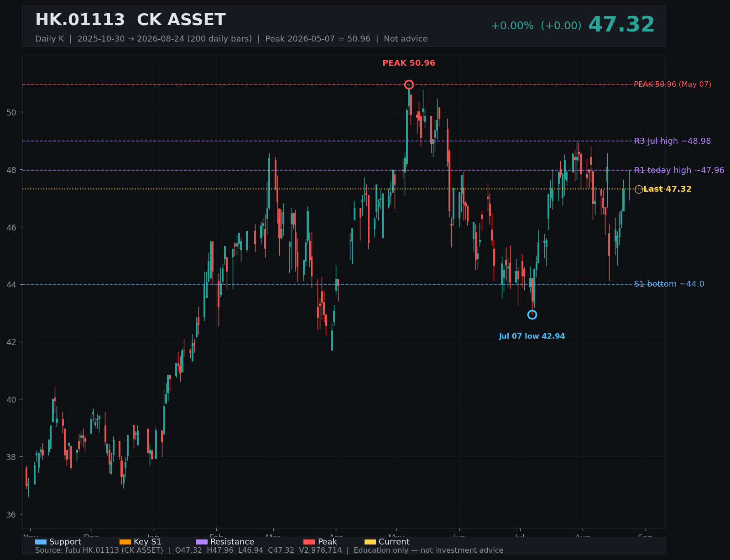The height and width of the screenshot is (560, 730).
Task: Select the orange Key S1 legend swatch
Action: (125, 542)
